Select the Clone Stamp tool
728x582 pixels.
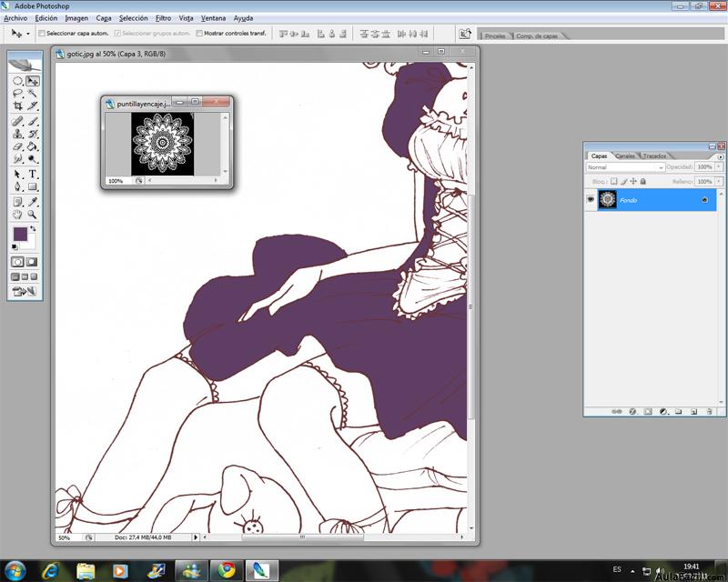pos(17,134)
